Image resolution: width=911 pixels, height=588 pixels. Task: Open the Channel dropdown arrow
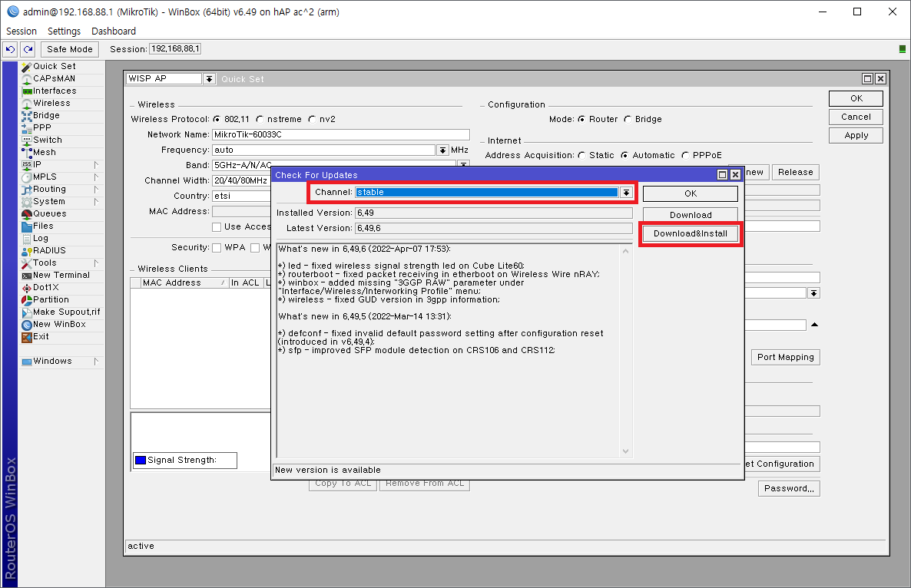pyautogui.click(x=626, y=192)
